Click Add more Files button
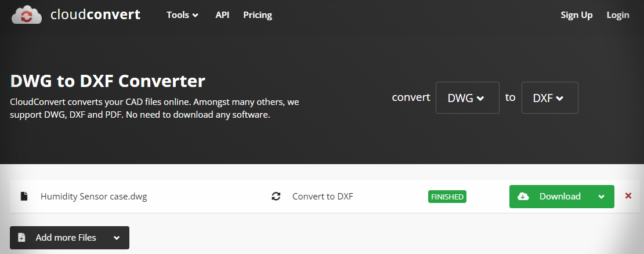This screenshot has width=644, height=254. pos(70,238)
